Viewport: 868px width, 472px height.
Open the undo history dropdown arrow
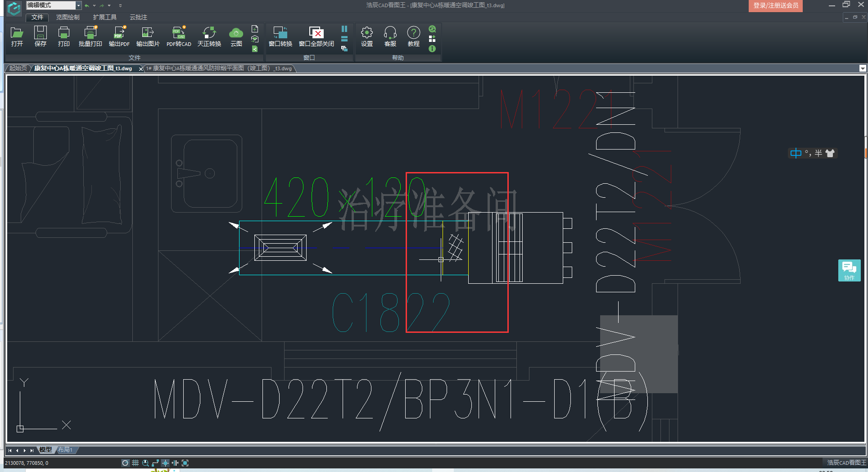tap(94, 5)
